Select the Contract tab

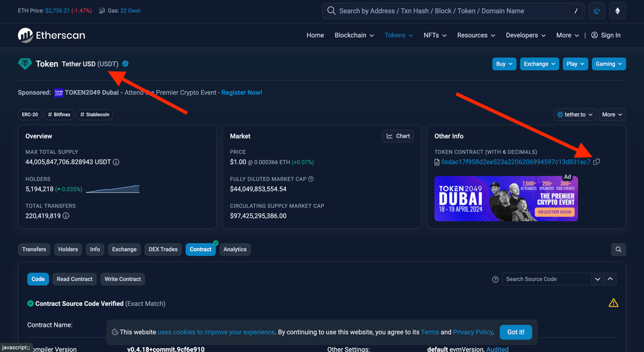click(x=201, y=249)
